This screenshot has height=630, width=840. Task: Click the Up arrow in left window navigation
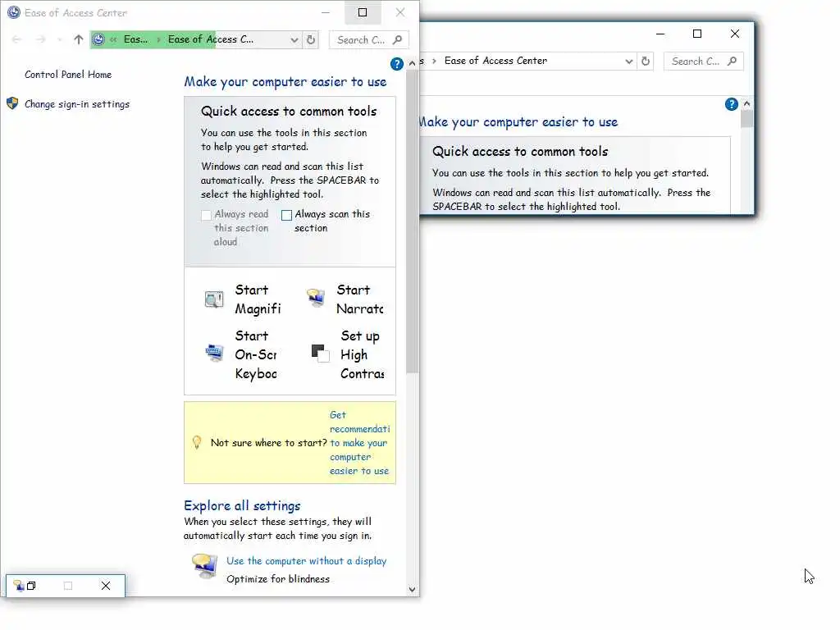(79, 39)
